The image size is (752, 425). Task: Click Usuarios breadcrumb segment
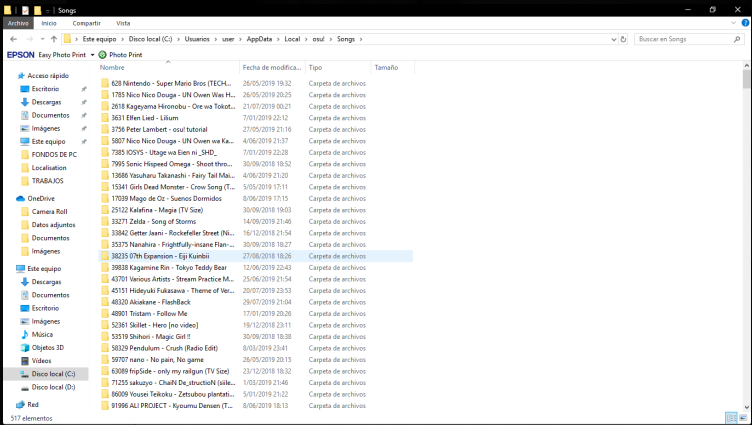pos(197,39)
